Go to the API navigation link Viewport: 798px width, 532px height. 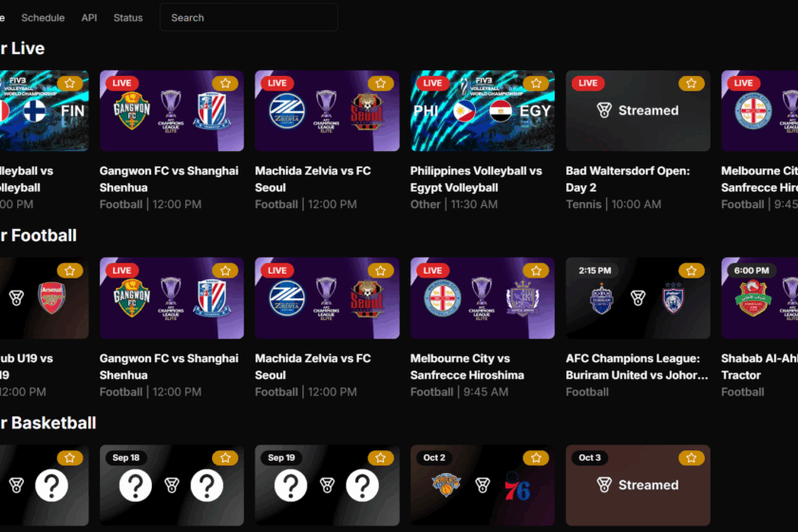89,18
